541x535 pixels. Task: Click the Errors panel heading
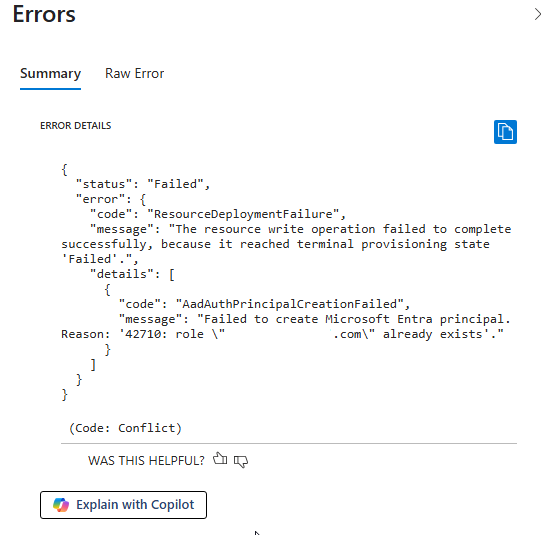tap(44, 14)
